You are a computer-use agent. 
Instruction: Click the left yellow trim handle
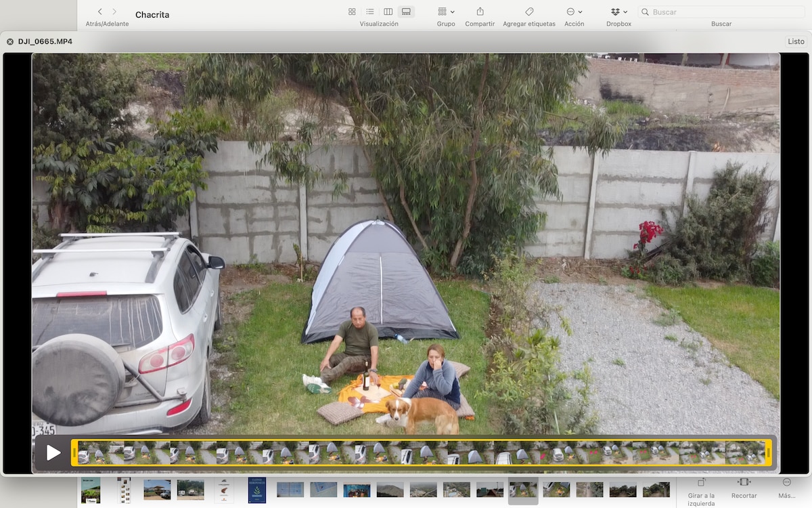(74, 452)
